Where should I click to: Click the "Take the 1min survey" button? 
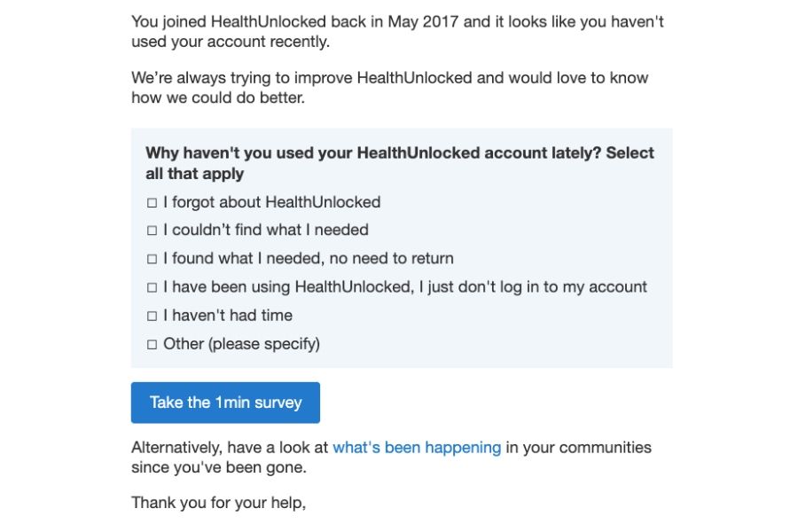[x=226, y=402]
